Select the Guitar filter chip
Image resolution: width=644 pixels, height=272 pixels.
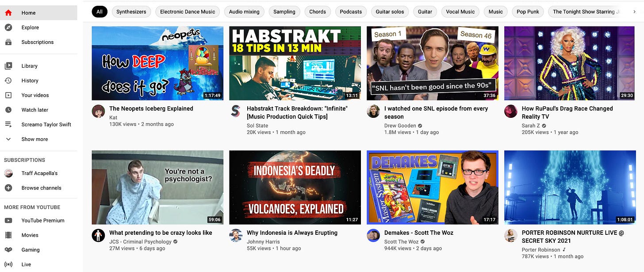pyautogui.click(x=425, y=12)
